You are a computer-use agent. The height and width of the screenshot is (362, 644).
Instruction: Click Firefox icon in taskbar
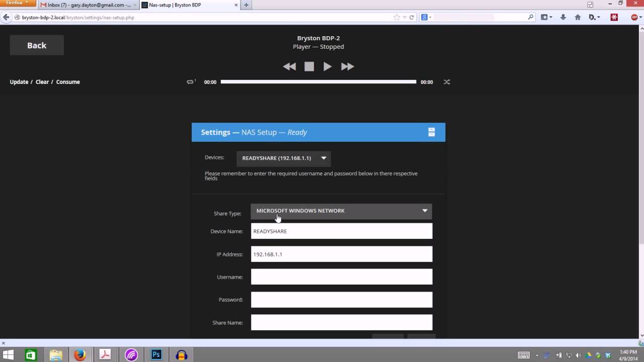(80, 355)
